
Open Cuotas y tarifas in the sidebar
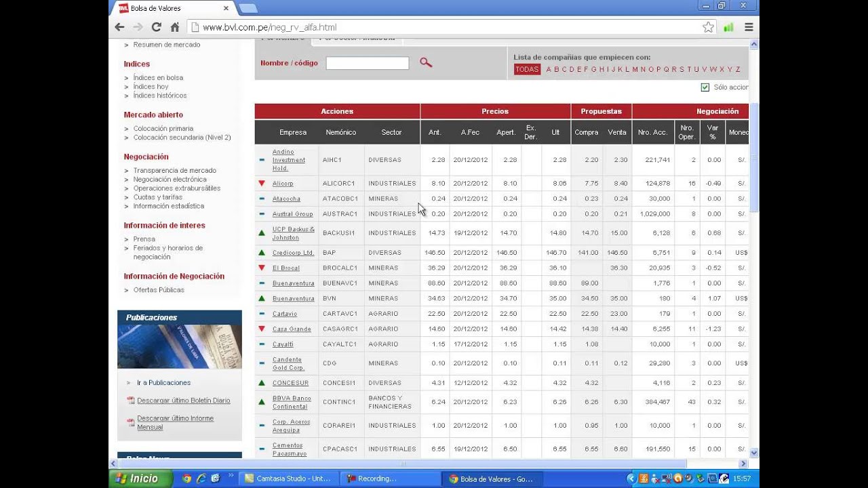[158, 197]
